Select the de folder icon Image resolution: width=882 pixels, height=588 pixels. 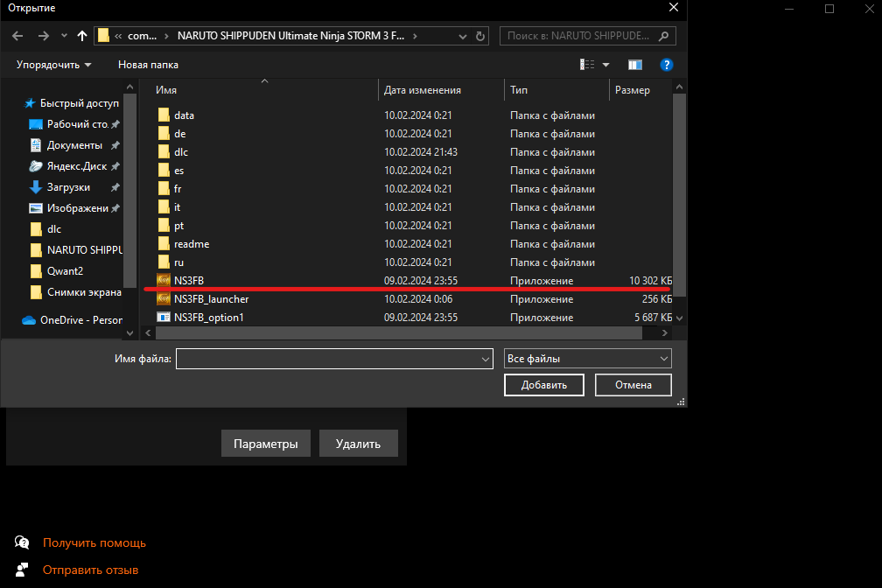pos(164,133)
